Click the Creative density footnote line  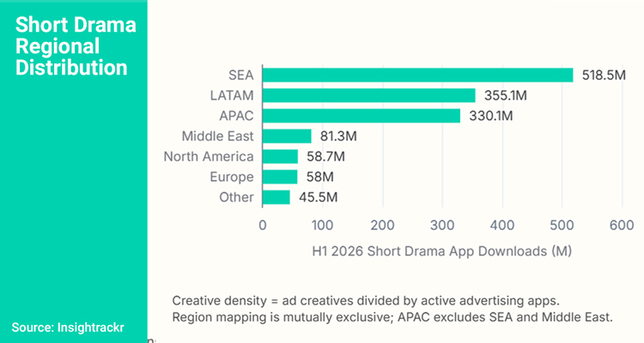tap(366, 301)
